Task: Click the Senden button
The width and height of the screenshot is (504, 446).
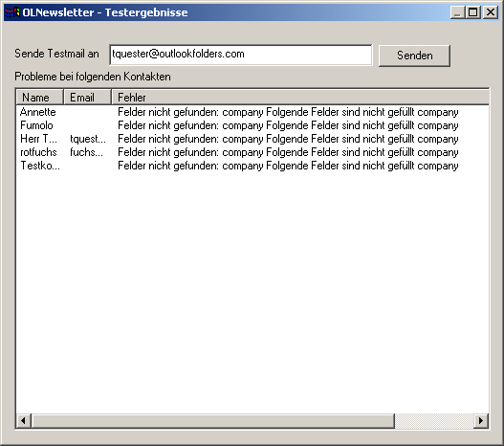Action: pyautogui.click(x=414, y=56)
